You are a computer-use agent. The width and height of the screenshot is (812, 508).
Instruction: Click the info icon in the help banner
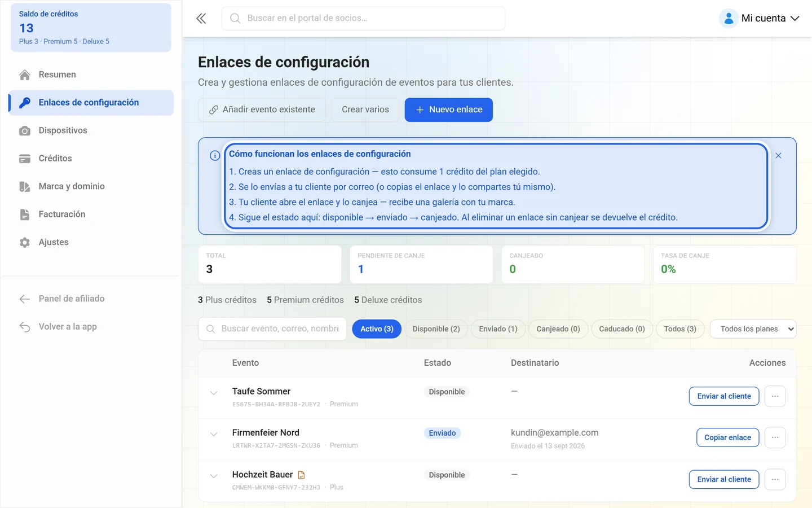pyautogui.click(x=215, y=156)
